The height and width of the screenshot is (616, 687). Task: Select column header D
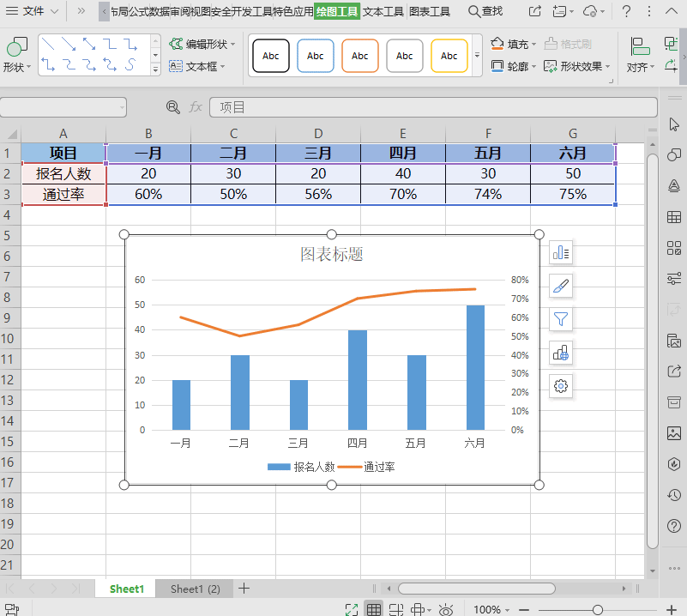tap(318, 134)
